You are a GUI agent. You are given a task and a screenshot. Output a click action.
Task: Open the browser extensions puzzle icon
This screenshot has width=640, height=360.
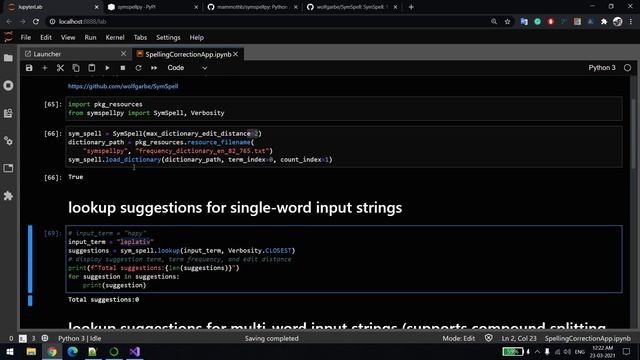[604, 22]
